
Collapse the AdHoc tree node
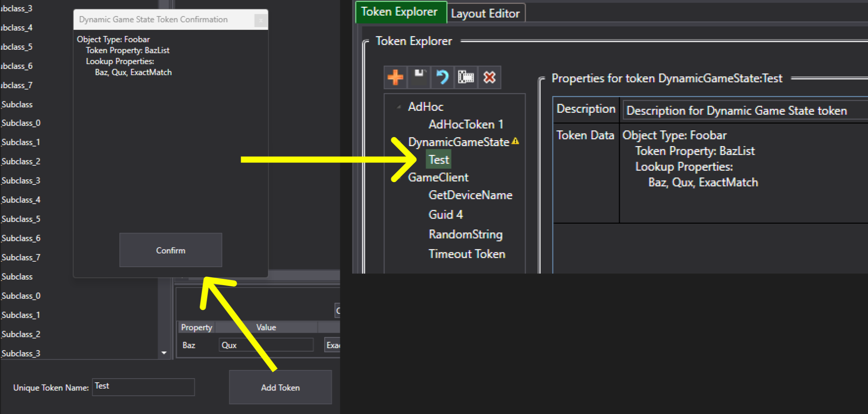coord(399,107)
